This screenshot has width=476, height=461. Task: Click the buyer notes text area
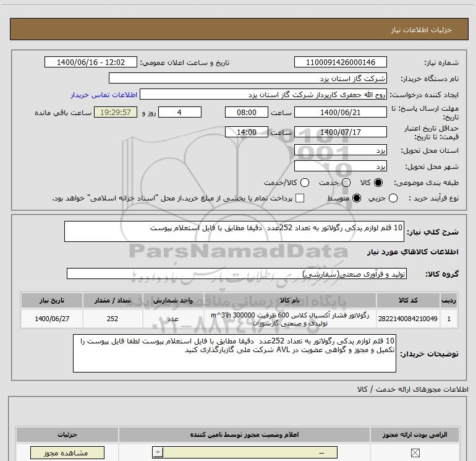pyautogui.click(x=234, y=353)
